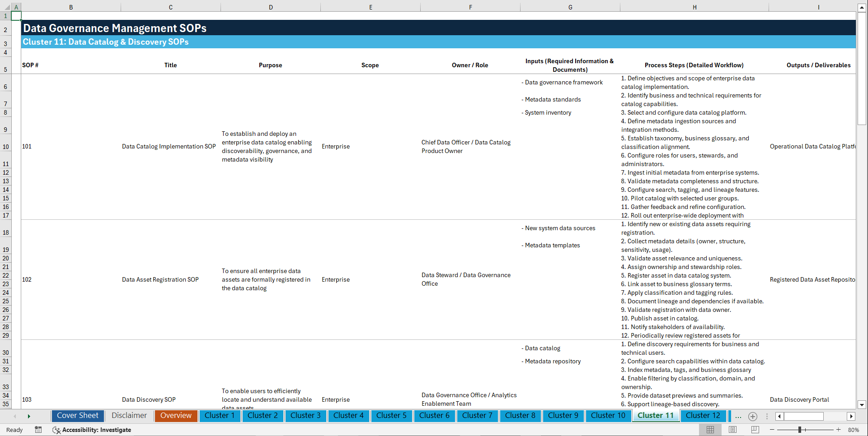This screenshot has width=868, height=436.
Task: Click 'Registered Data Asset Reposito' cell
Action: pyautogui.click(x=812, y=280)
